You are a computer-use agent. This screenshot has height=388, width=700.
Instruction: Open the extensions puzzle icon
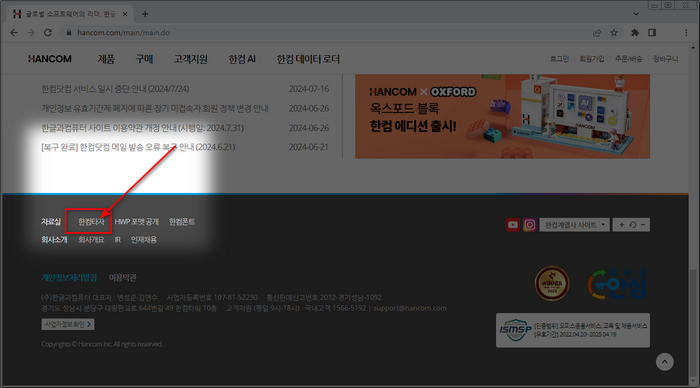(x=635, y=33)
